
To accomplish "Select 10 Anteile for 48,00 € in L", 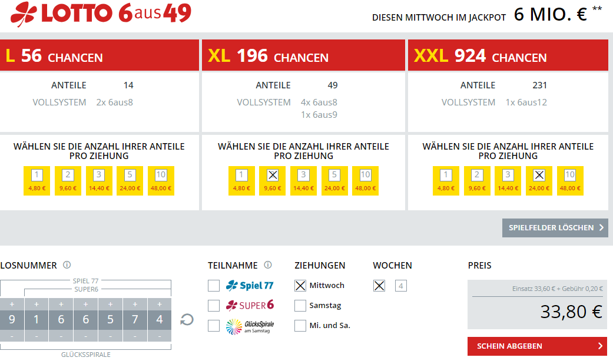I will click(161, 181).
